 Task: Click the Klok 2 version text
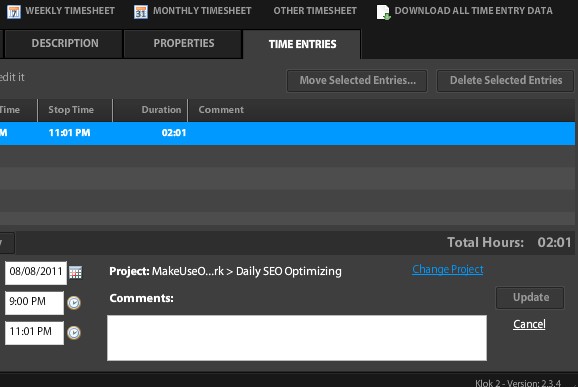coord(518,383)
